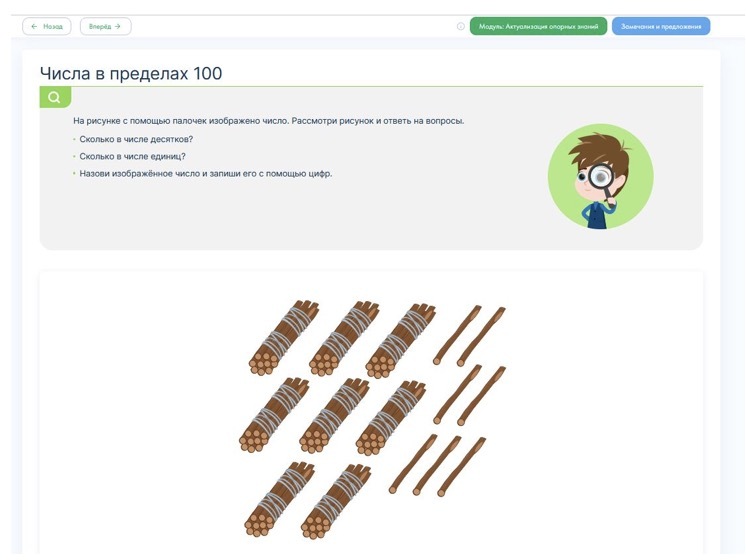The width and height of the screenshot is (746, 560).
Task: Click the Назад back button
Action: (47, 27)
